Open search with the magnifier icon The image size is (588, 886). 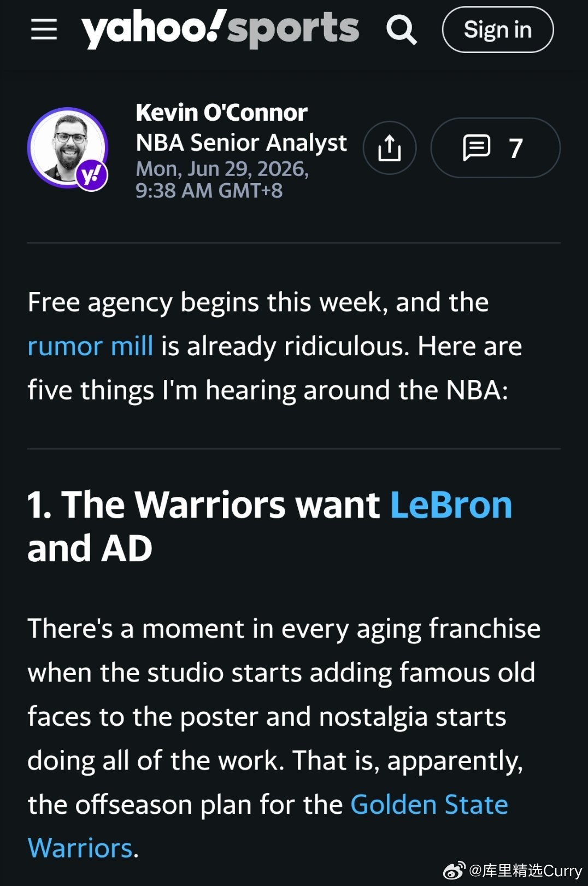402,30
